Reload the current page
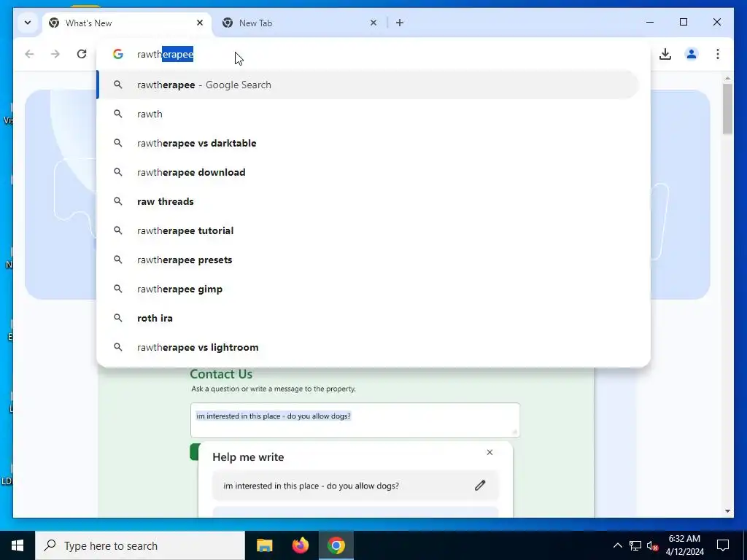The height and width of the screenshot is (560, 747). tap(82, 54)
